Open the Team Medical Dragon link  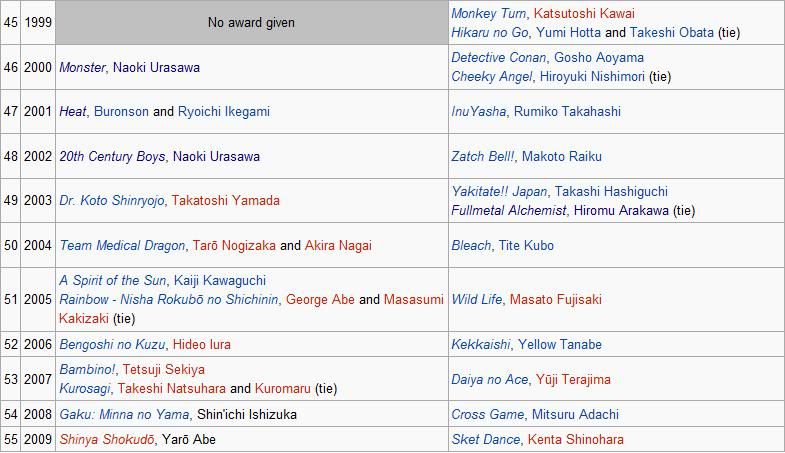tap(122, 246)
